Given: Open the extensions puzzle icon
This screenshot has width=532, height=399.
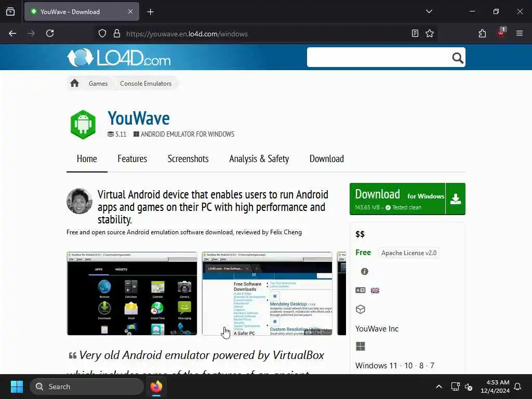Looking at the screenshot, I should 482,34.
